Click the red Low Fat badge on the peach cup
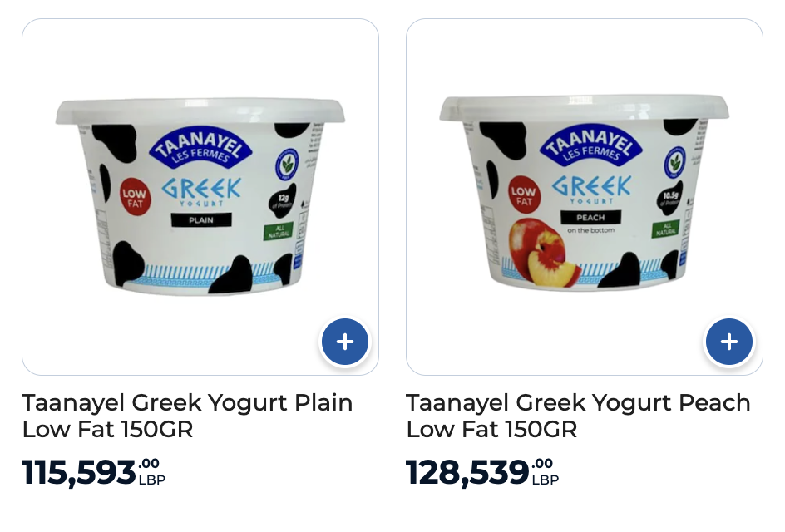This screenshot has width=785, height=532. [x=523, y=195]
